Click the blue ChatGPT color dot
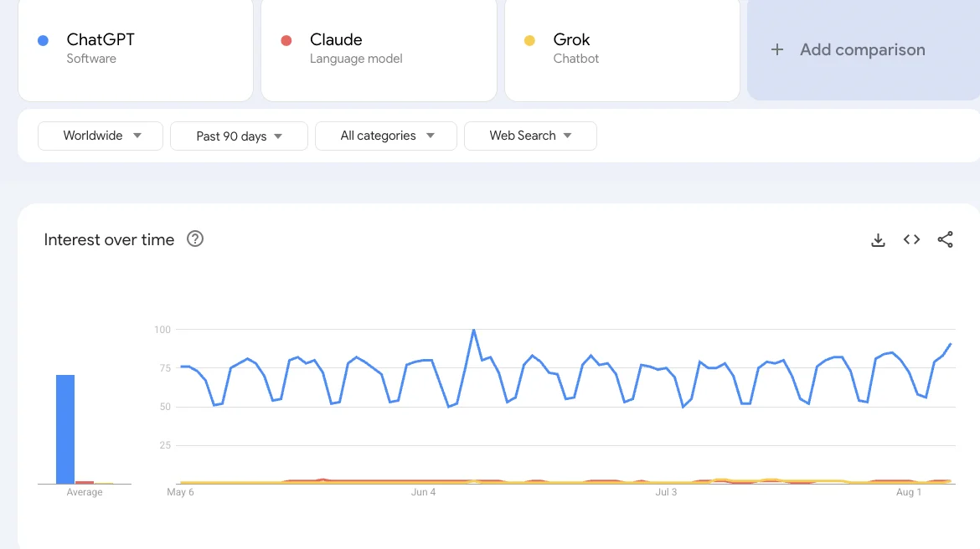Screen dimensions: 980x549 pos(44,40)
